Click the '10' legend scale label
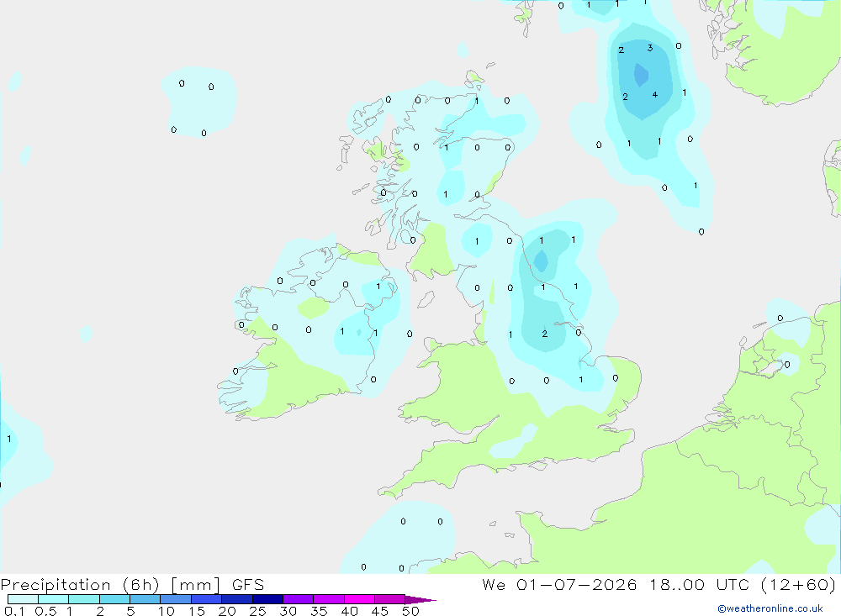The image size is (841, 616). tap(166, 611)
